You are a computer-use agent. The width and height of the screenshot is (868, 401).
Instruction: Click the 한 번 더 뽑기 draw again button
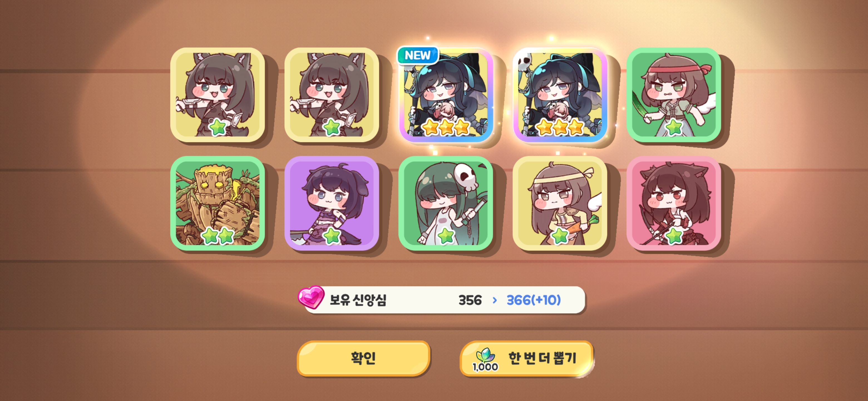(526, 358)
